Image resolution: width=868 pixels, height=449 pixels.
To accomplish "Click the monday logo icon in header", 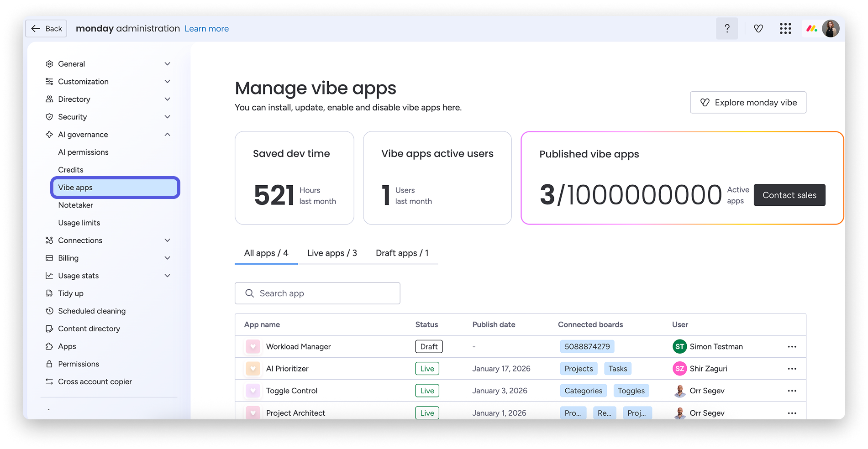I will [x=811, y=29].
